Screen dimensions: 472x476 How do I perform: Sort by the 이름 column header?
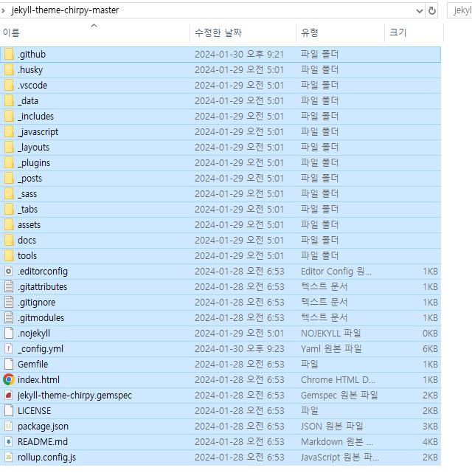point(94,32)
